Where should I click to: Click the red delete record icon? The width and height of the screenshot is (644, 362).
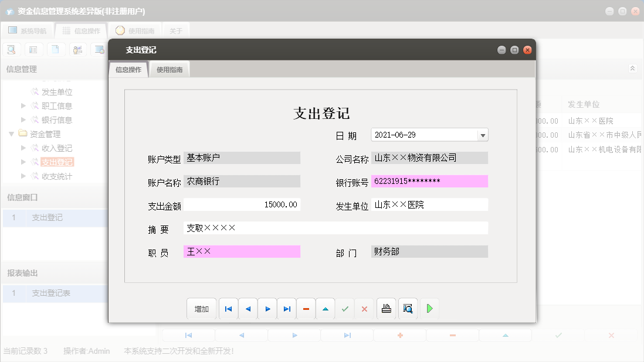306,309
